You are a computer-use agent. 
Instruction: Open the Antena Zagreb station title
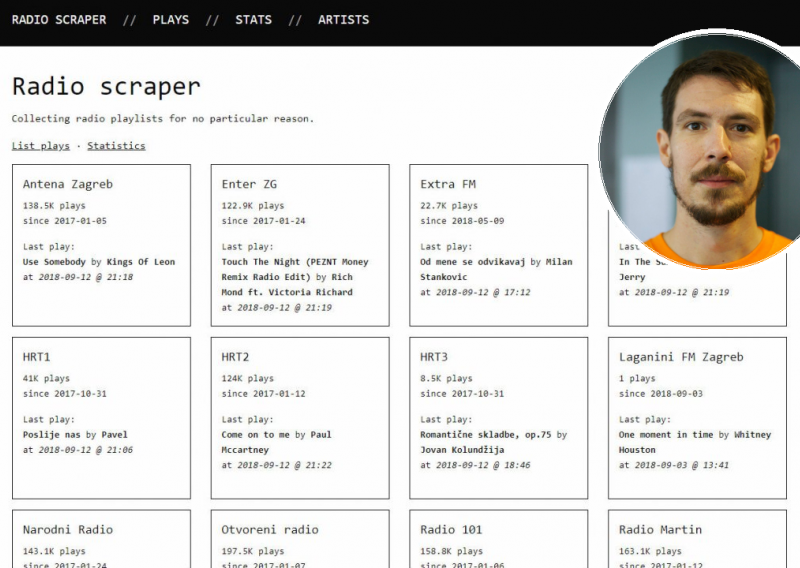tap(68, 184)
